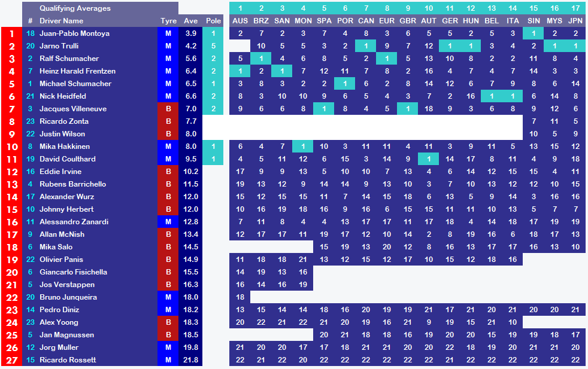Image resolution: width=588 pixels, height=369 pixels.
Task: Click the Qualifying Averages title
Action: point(75,8)
